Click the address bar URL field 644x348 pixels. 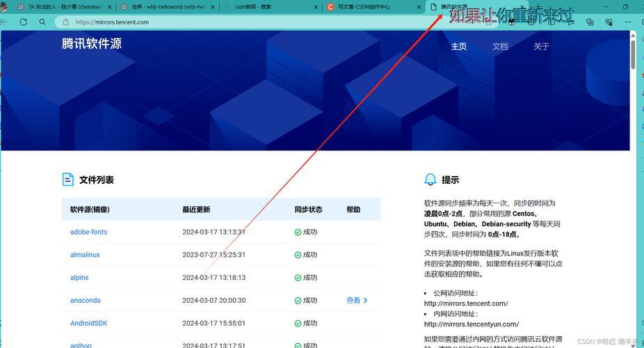(x=276, y=22)
